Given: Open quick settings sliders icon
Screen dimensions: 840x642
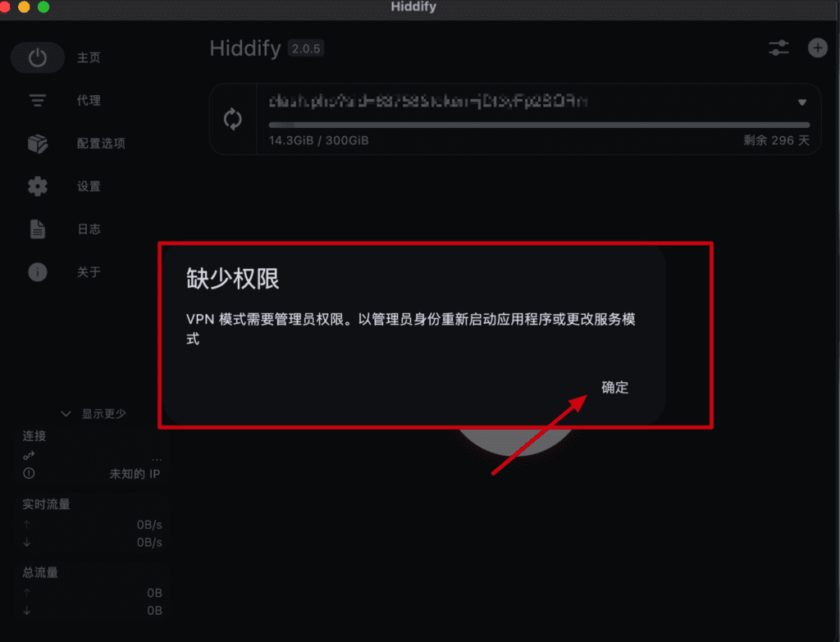Looking at the screenshot, I should tap(779, 48).
